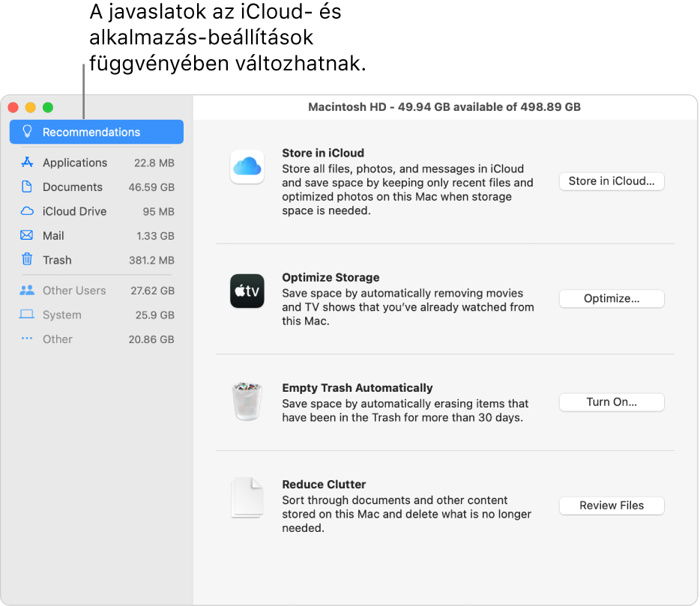Click the Applications App Store icon
Viewport: 700px width, 606px height.
pos(27,162)
